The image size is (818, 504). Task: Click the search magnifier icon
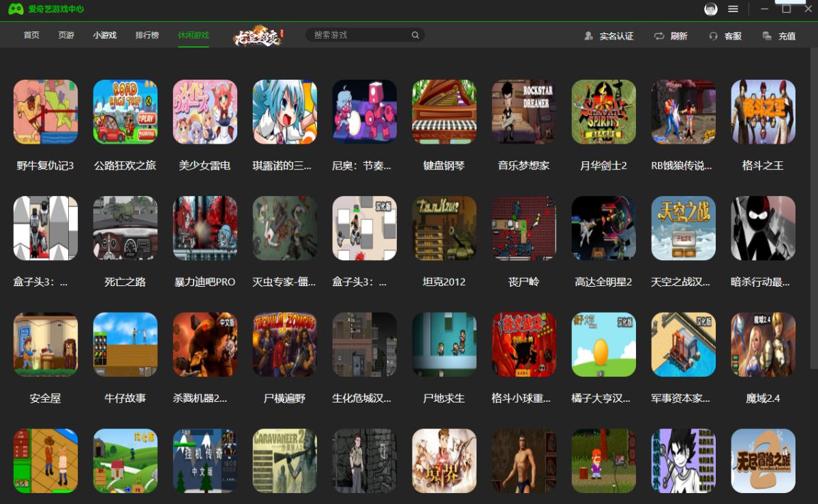pos(415,34)
